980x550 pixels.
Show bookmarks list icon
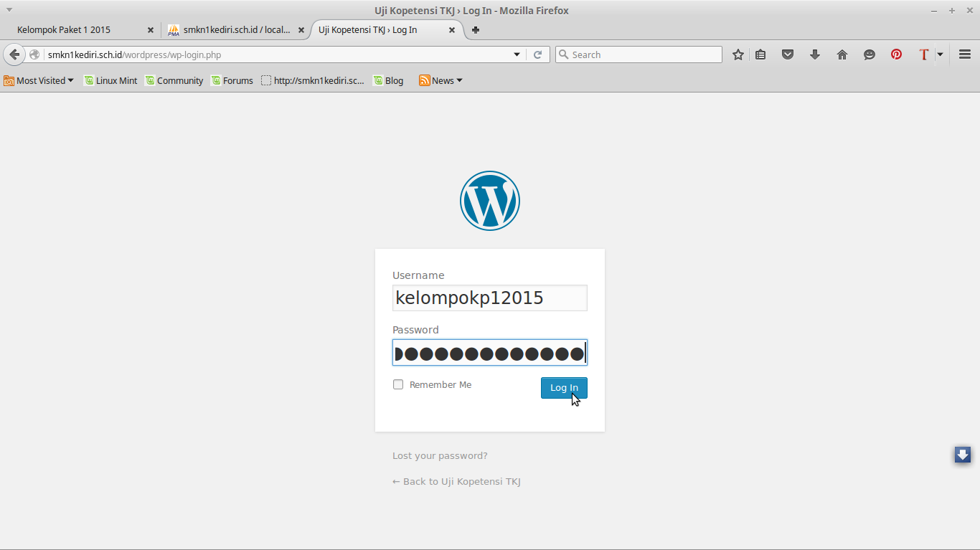760,54
